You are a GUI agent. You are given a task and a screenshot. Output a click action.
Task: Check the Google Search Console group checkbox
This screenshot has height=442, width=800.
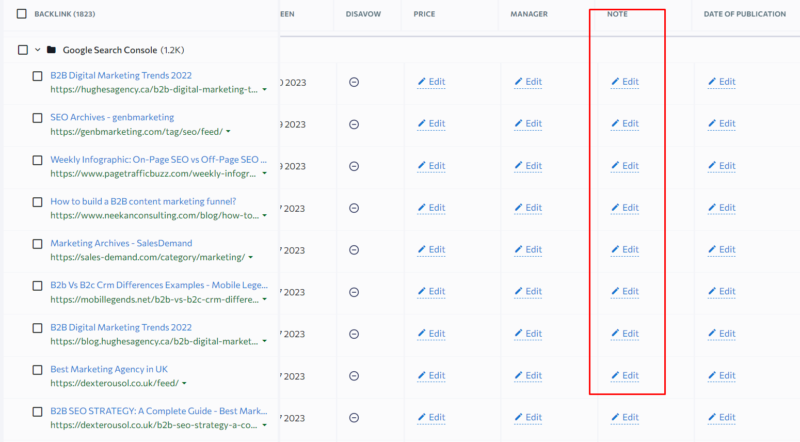point(23,50)
